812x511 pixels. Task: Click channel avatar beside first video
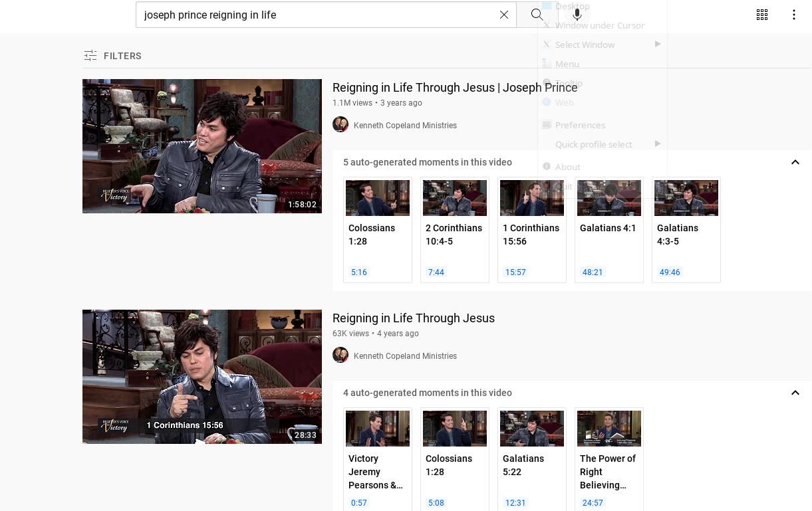pyautogui.click(x=340, y=124)
